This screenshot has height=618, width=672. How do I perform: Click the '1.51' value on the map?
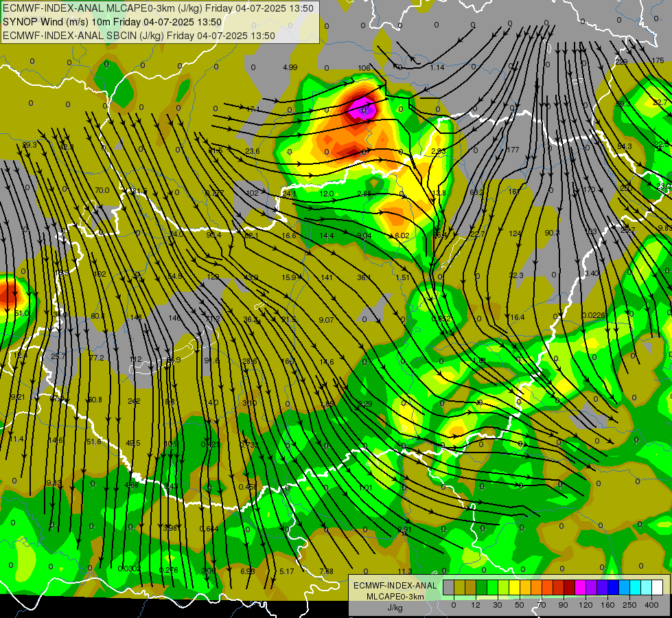(x=402, y=277)
